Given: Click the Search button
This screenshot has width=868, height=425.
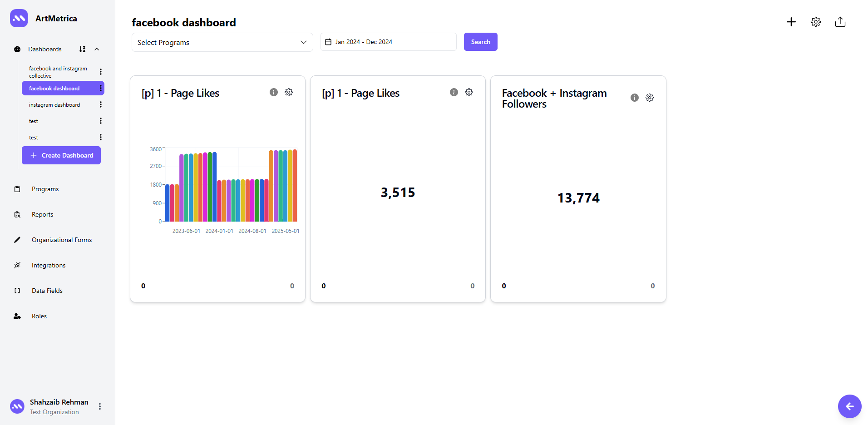Looking at the screenshot, I should (481, 42).
